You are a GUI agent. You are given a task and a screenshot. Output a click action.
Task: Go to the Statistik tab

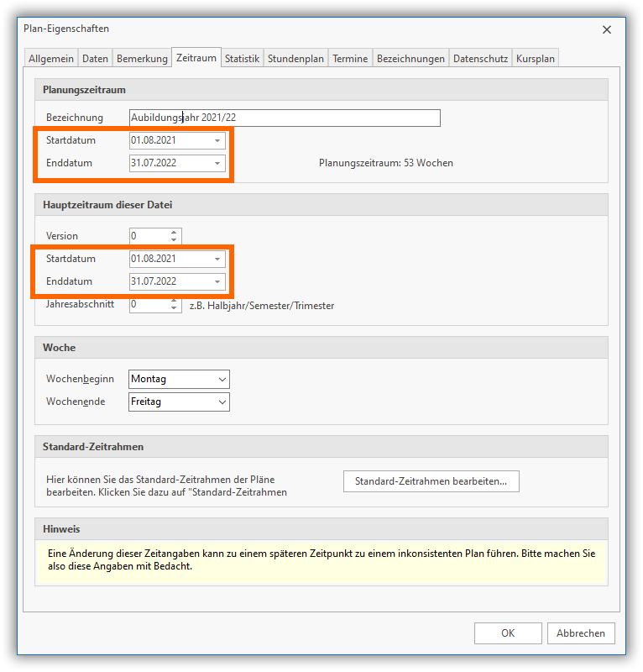242,59
